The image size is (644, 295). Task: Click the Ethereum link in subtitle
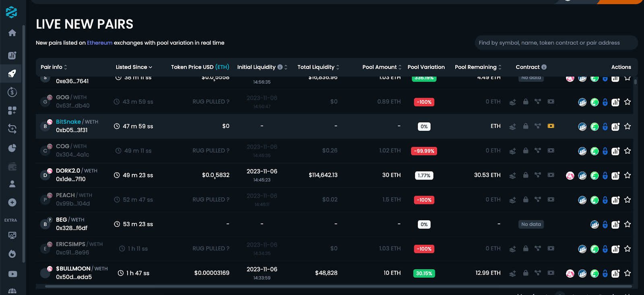(x=99, y=43)
